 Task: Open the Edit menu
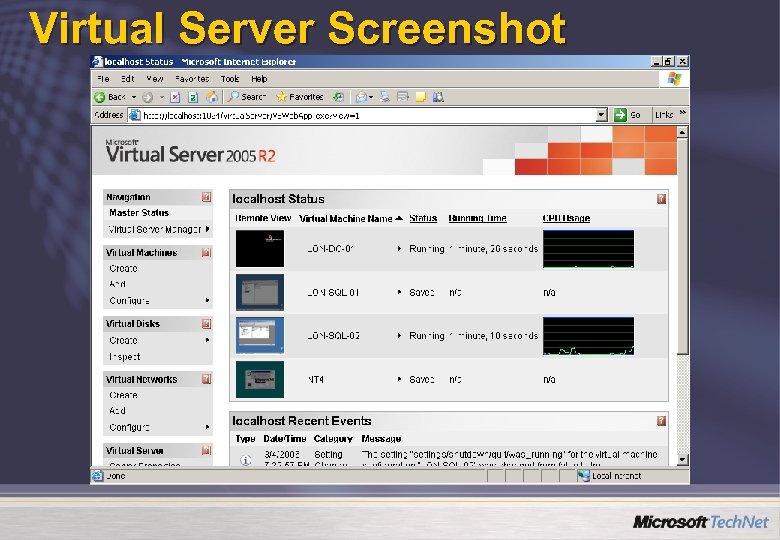point(128,79)
